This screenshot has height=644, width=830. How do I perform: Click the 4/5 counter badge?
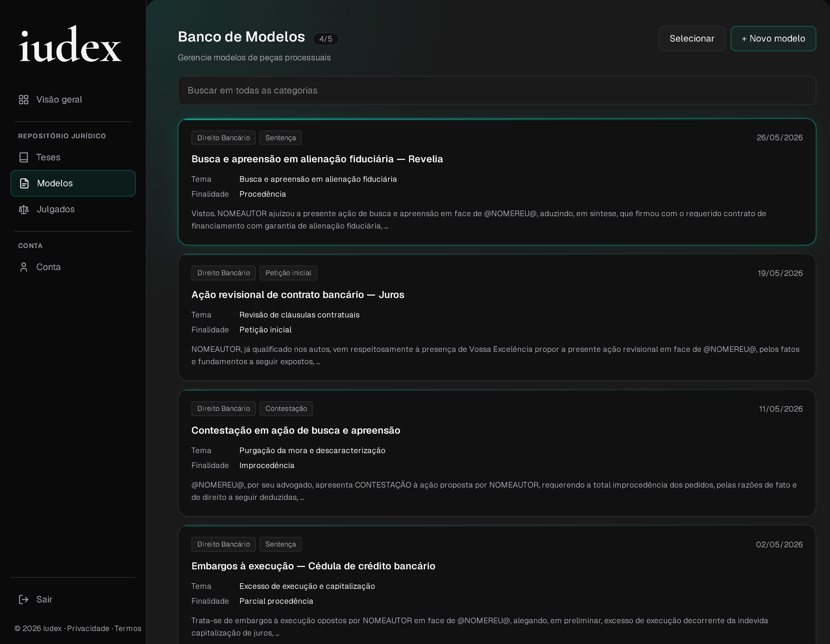pyautogui.click(x=326, y=39)
